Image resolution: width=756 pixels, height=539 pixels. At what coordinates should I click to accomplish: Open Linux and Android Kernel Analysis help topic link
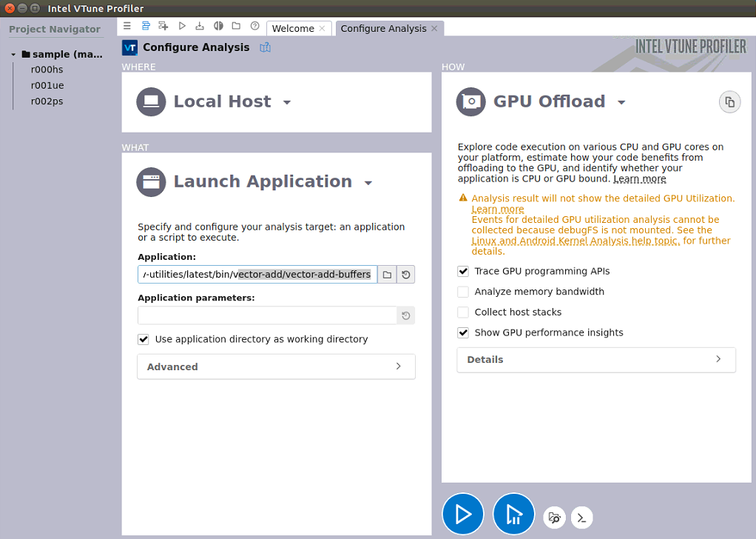[x=576, y=241]
